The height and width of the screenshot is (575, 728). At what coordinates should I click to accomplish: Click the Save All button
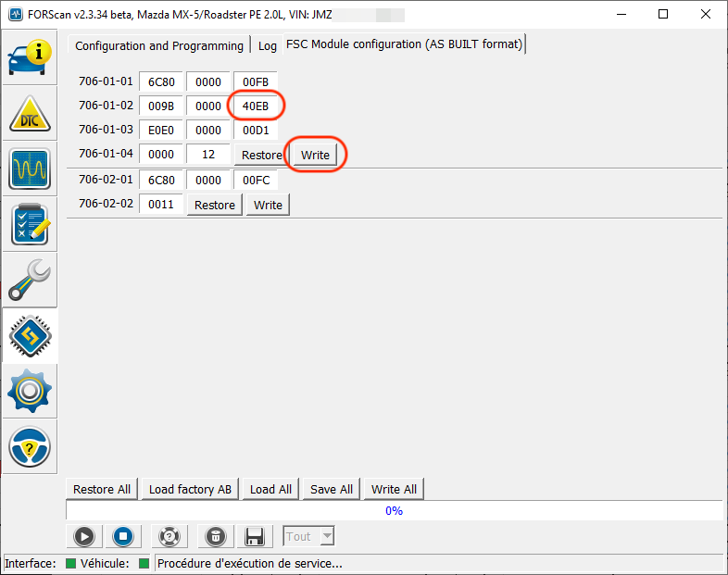click(332, 489)
